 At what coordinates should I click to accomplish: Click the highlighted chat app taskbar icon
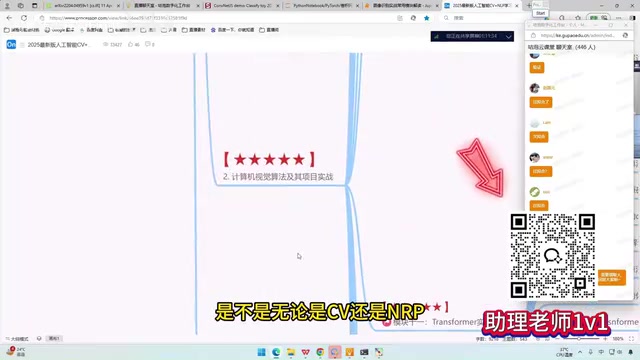(335, 352)
